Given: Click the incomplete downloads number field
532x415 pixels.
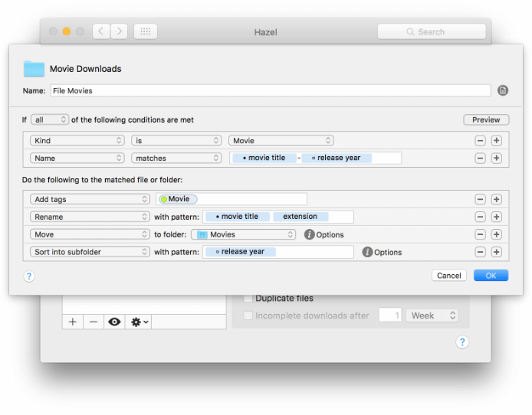Looking at the screenshot, I should pyautogui.click(x=390, y=315).
